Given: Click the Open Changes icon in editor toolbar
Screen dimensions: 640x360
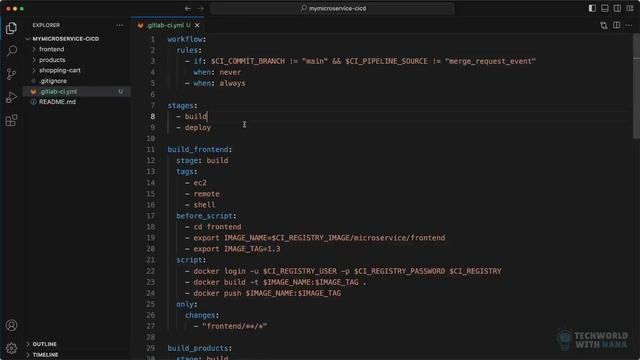Looking at the screenshot, I should tap(604, 25).
